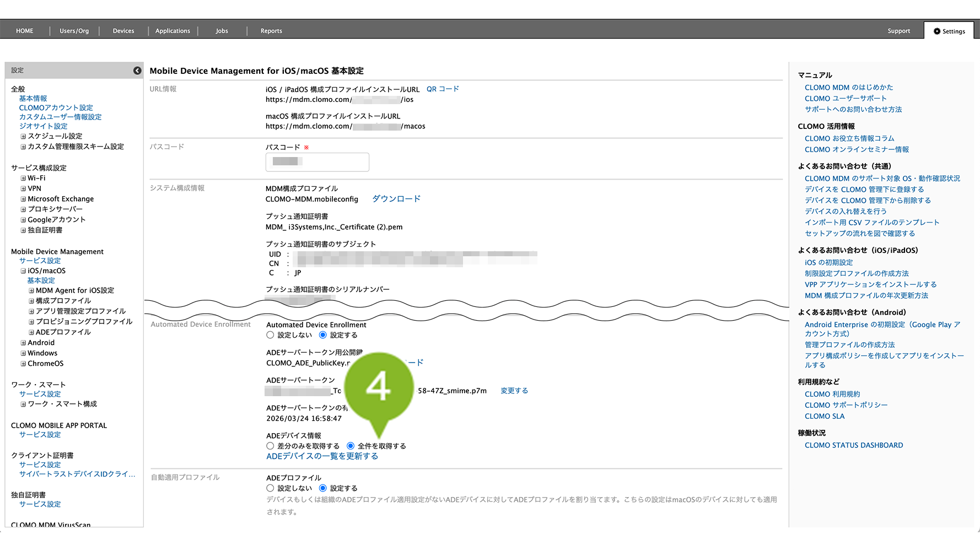Open サービス設定 under Mobile Device Management
This screenshot has height=551, width=980.
pyautogui.click(x=40, y=261)
